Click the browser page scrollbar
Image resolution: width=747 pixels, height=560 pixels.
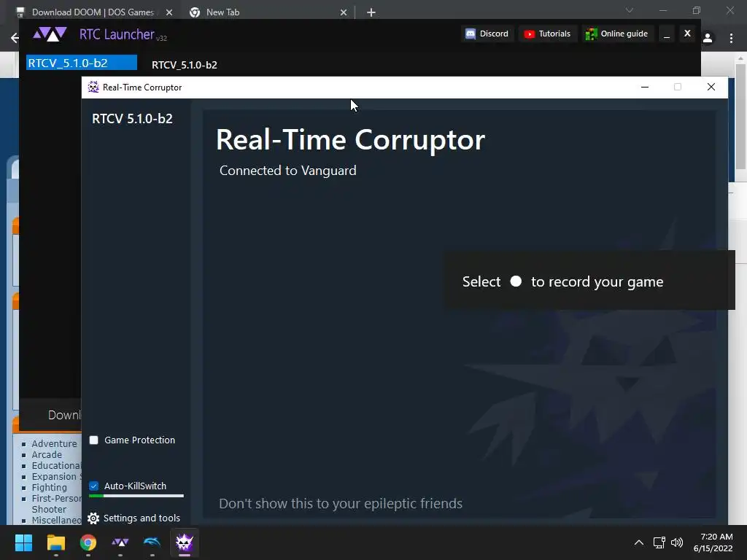pos(740,117)
